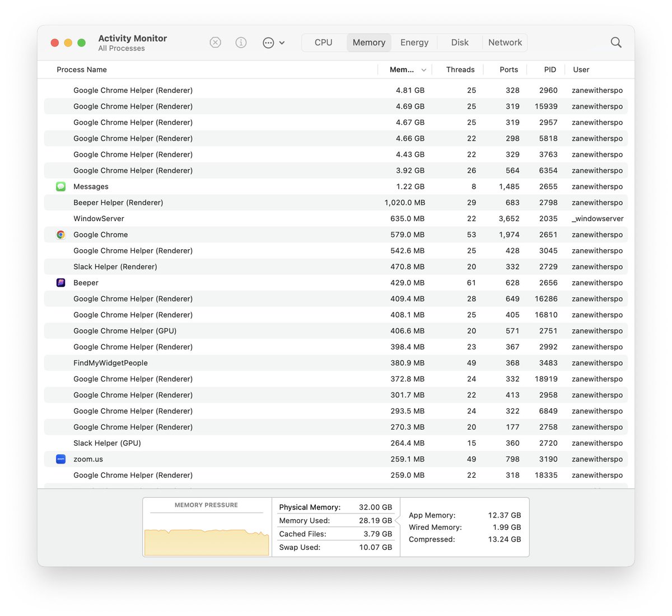Open process info inspector icon
The image size is (672, 616).
pyautogui.click(x=241, y=43)
